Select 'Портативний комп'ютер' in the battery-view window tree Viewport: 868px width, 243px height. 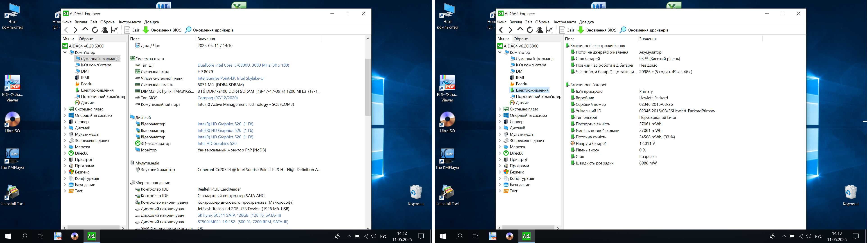[538, 96]
